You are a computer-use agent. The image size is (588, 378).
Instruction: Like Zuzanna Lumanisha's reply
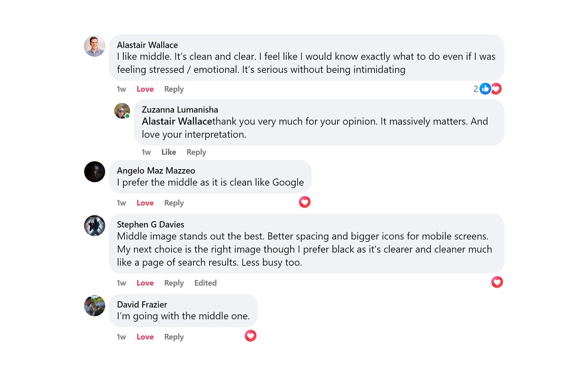pyautogui.click(x=168, y=152)
